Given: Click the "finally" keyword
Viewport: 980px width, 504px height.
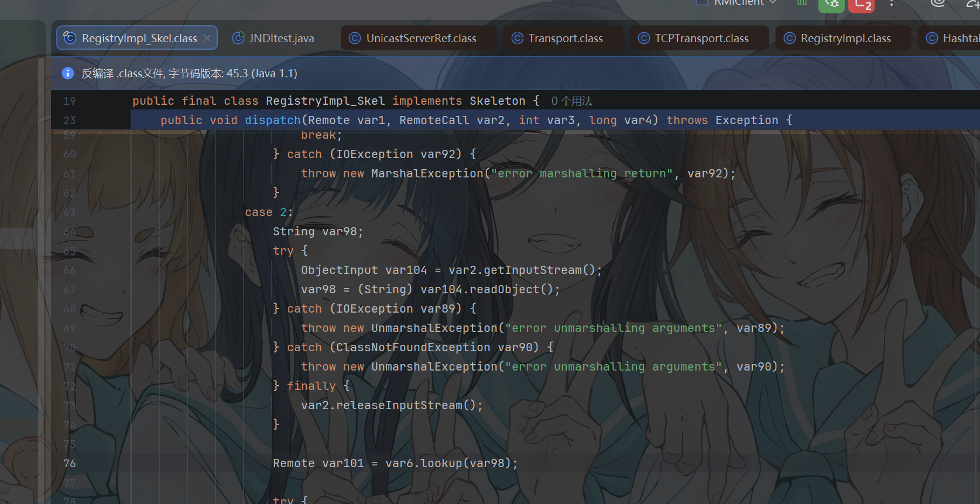Looking at the screenshot, I should [x=311, y=386].
